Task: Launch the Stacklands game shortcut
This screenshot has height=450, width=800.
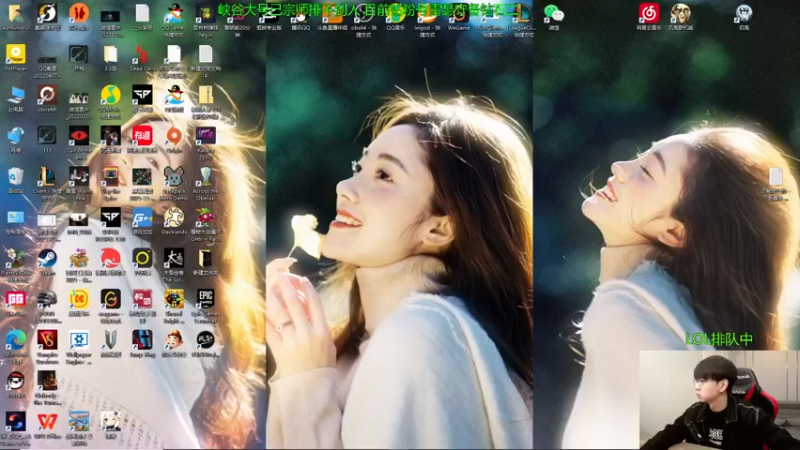Action: point(174,218)
